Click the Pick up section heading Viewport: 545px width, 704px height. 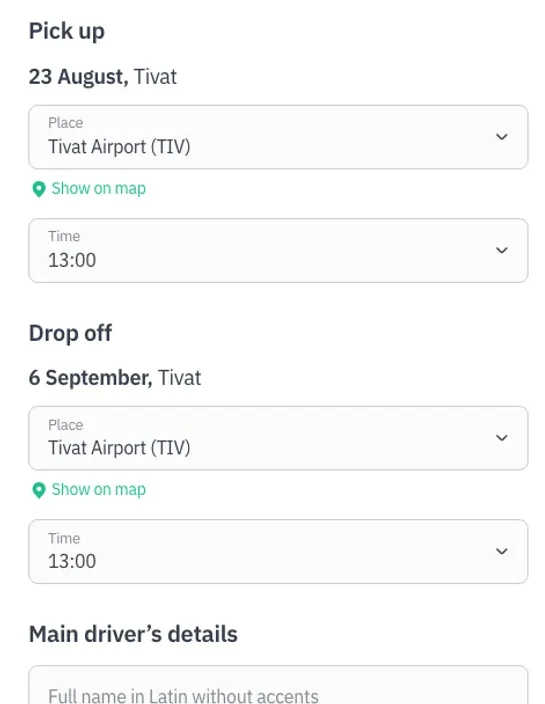coord(67,32)
